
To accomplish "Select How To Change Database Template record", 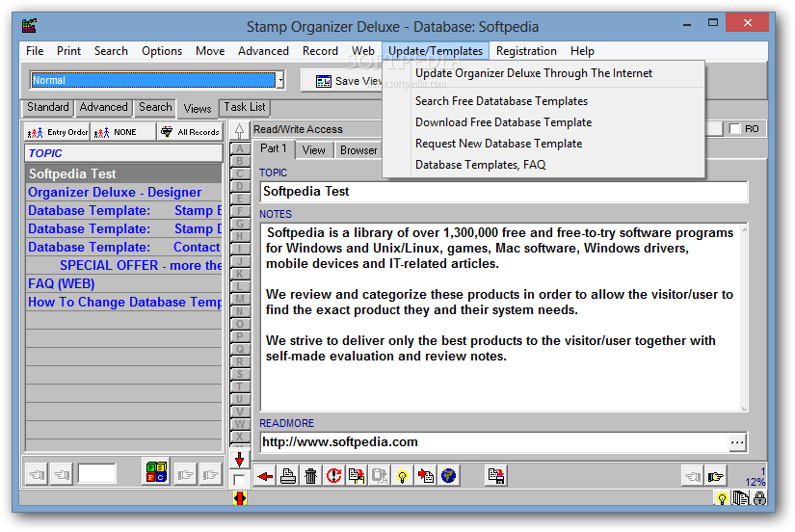I will click(x=123, y=302).
